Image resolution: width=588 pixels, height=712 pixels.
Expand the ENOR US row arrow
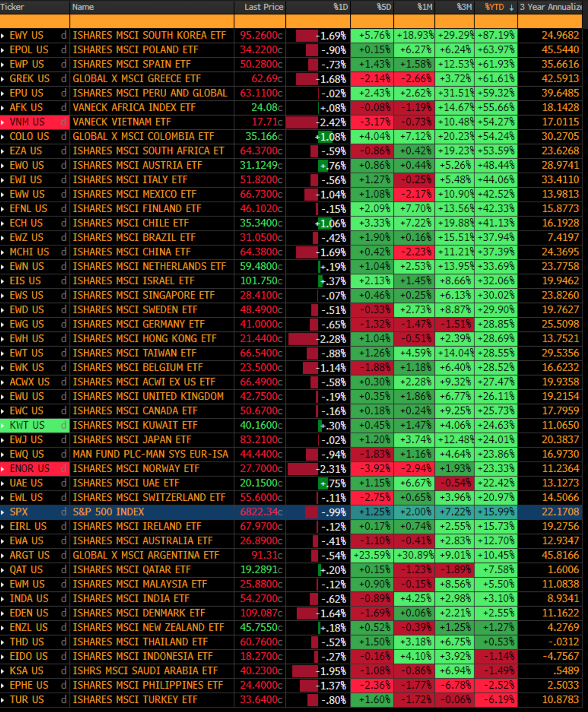[x=3, y=469]
